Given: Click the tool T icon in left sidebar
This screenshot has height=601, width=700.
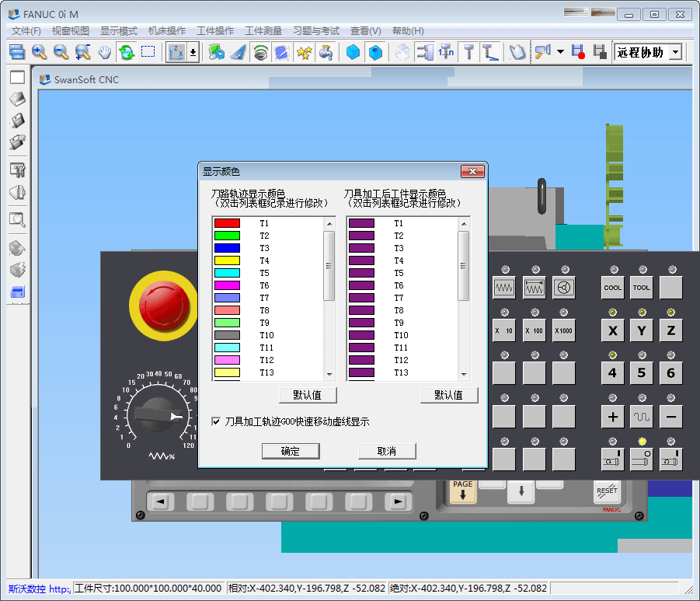Looking at the screenshot, I should pos(17,169).
